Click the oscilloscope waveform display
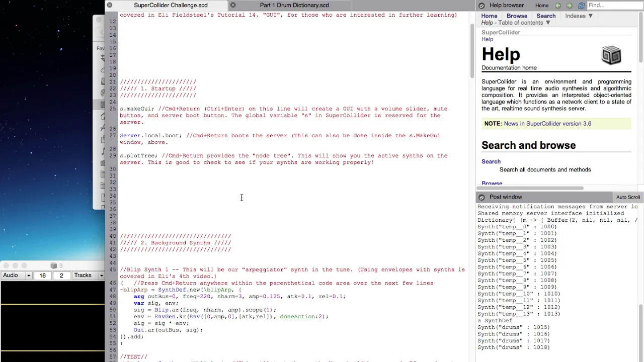 [52, 322]
